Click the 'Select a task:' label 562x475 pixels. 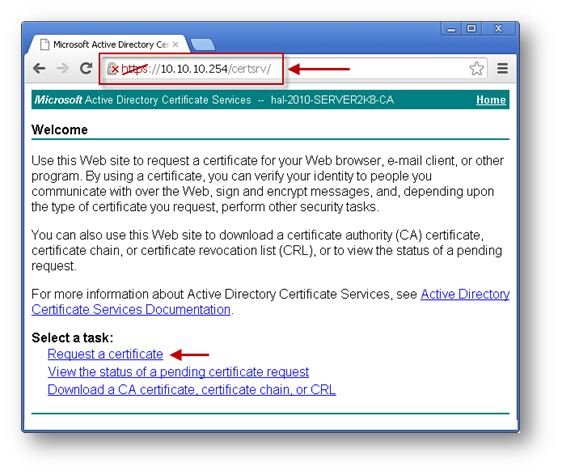[72, 338]
